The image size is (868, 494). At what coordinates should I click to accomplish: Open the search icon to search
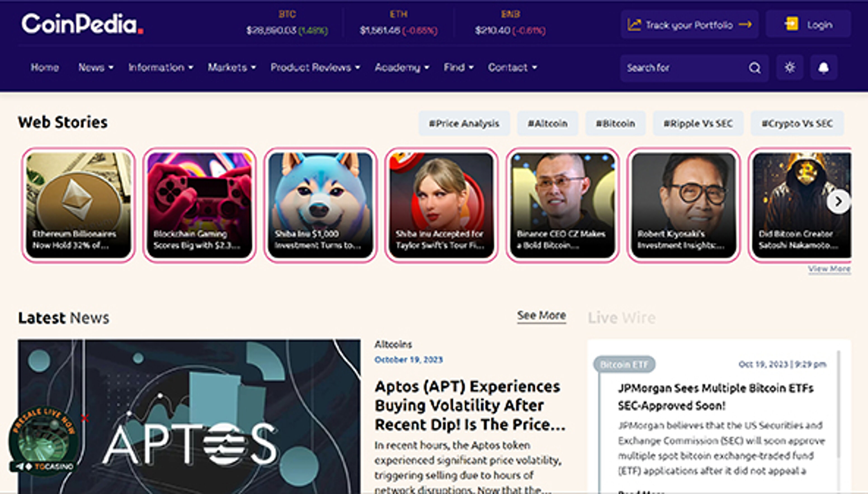(x=755, y=68)
